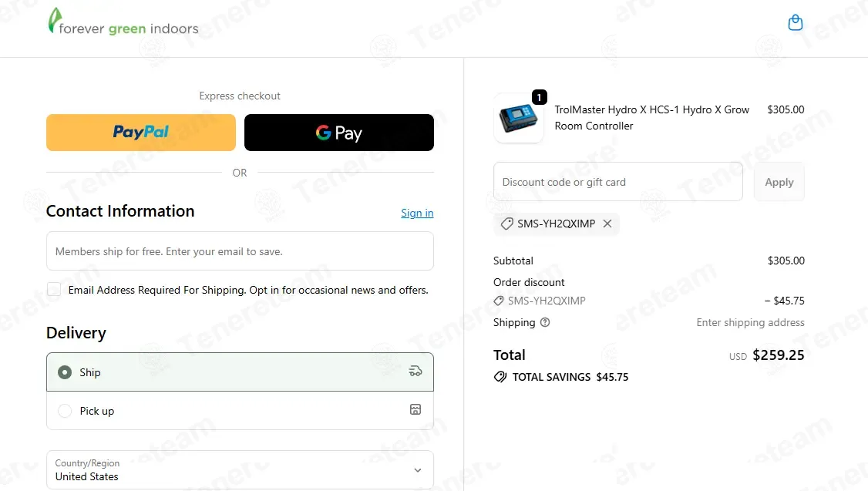The width and height of the screenshot is (868, 491).
Task: Open the Sign in link
Action: point(417,213)
